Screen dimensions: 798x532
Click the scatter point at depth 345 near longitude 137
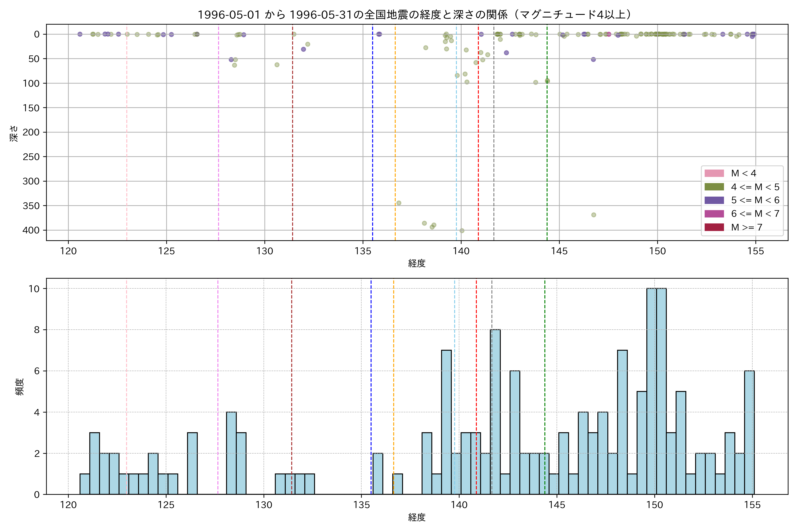[399, 203]
